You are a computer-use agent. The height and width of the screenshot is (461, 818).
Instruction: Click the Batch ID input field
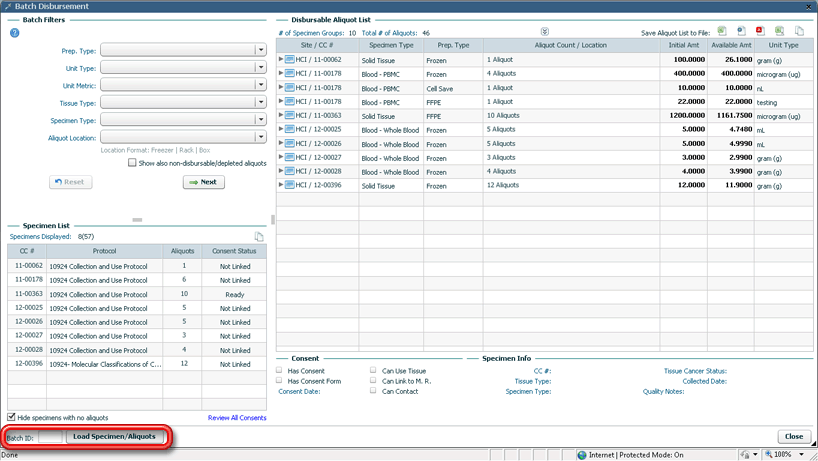[50, 437]
